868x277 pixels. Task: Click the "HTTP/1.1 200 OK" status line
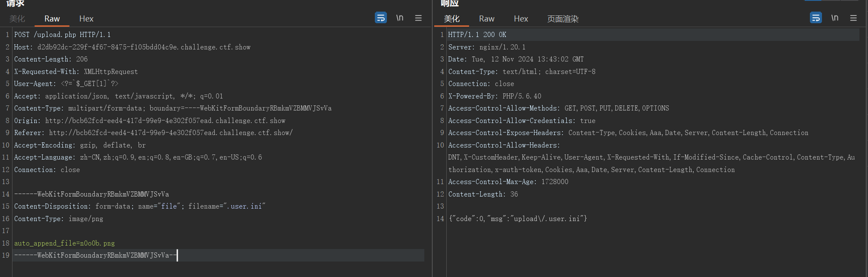(x=477, y=34)
